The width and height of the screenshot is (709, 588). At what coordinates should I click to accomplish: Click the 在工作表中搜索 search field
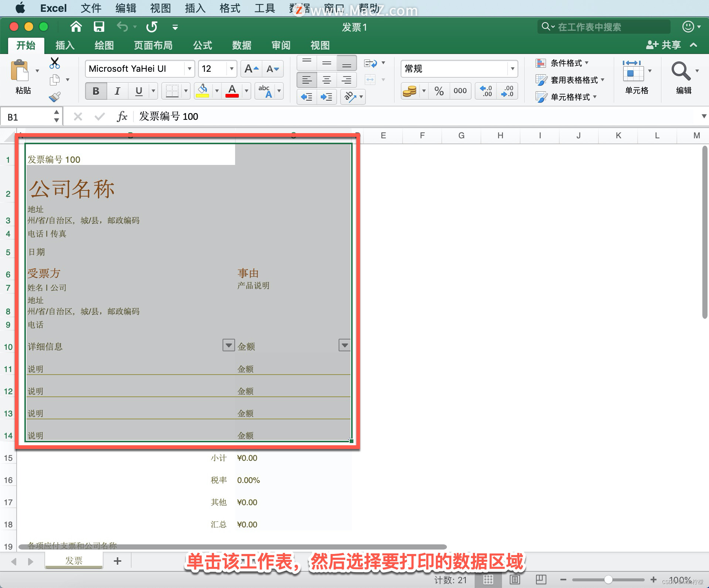pos(603,27)
